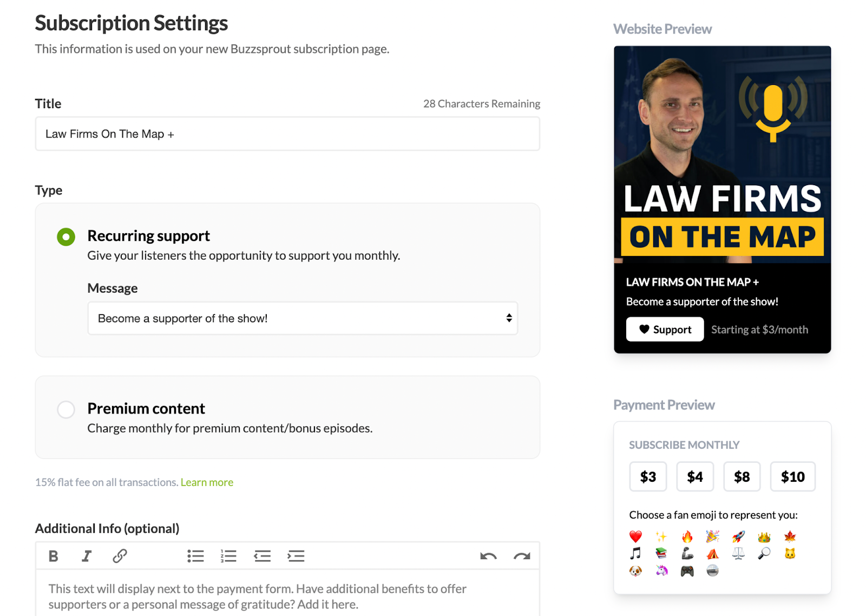This screenshot has width=866, height=616.
Task: Click the Title input field
Action: [287, 134]
